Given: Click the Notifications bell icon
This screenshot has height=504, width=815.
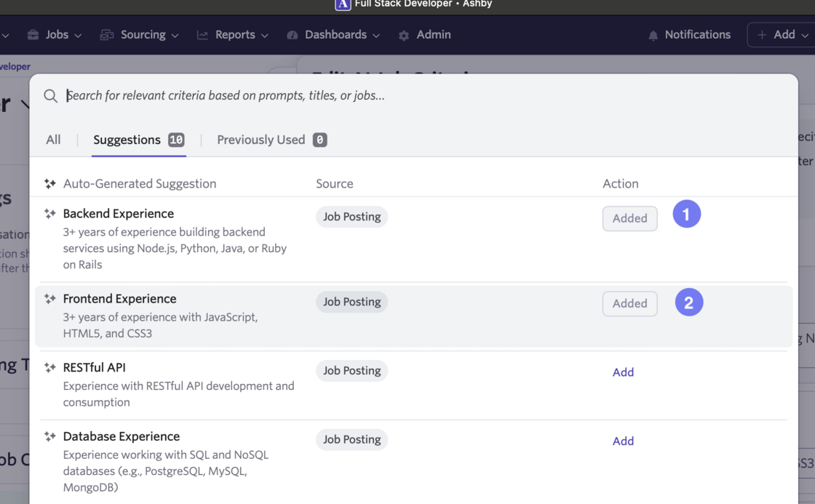Looking at the screenshot, I should point(653,35).
